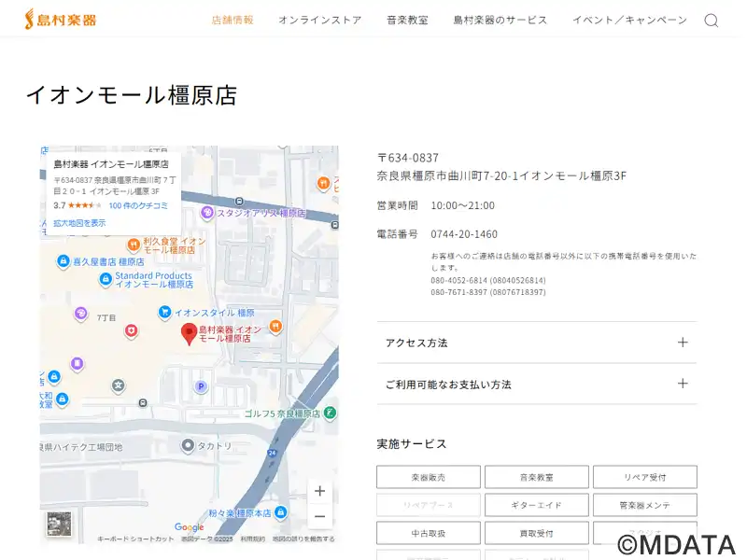Open the 利用規約 map terms link
This screenshot has width=747, height=560.
click(252, 539)
